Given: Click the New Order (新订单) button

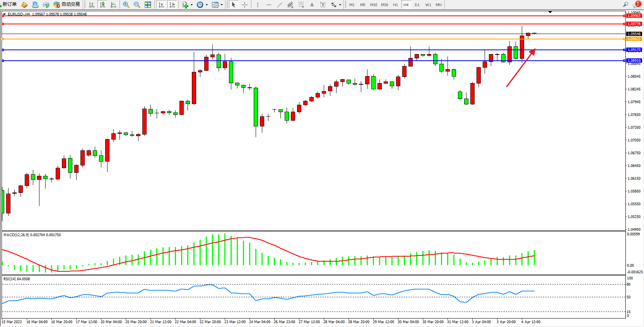Looking at the screenshot, I should [x=9, y=5].
